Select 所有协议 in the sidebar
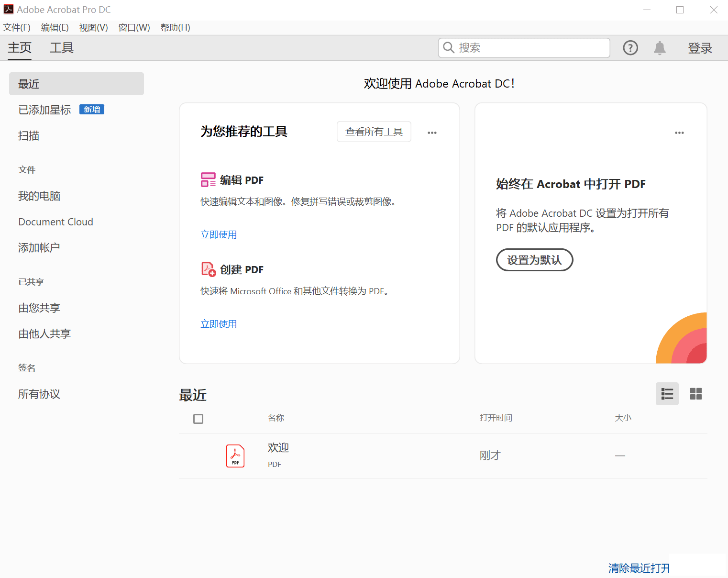 tap(39, 394)
